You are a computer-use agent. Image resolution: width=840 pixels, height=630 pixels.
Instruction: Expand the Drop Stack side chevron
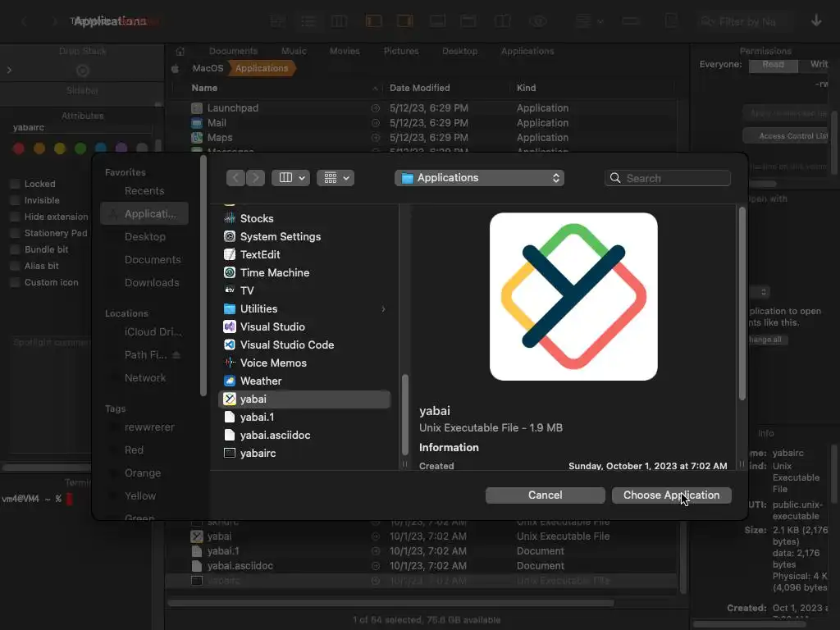click(x=9, y=71)
